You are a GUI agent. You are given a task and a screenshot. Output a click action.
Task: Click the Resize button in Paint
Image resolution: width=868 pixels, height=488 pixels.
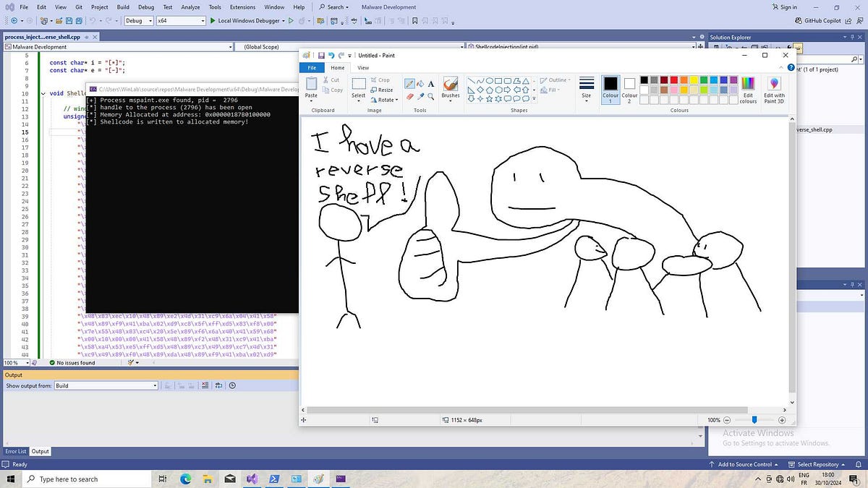tap(381, 90)
